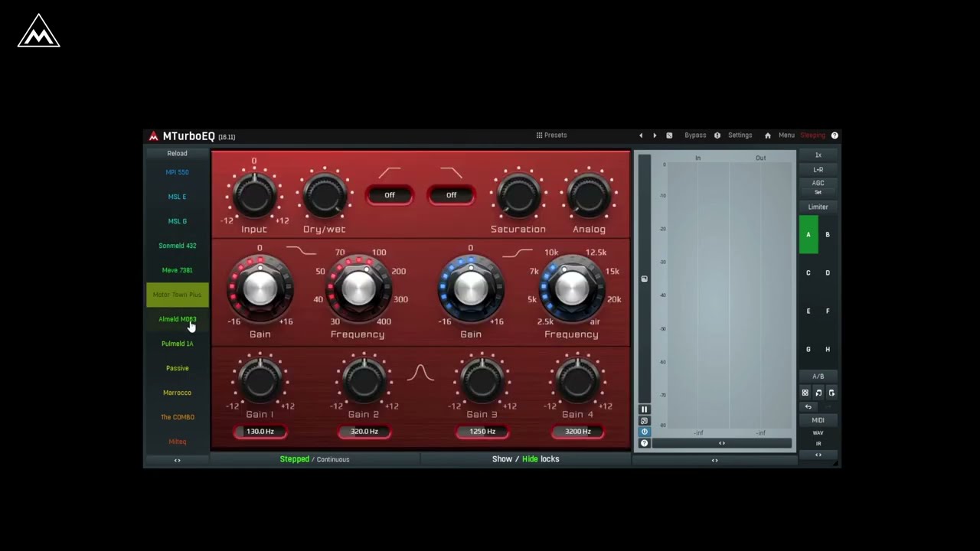Click the paste preset icon under A/B
The image size is (980, 551).
pyautogui.click(x=831, y=393)
